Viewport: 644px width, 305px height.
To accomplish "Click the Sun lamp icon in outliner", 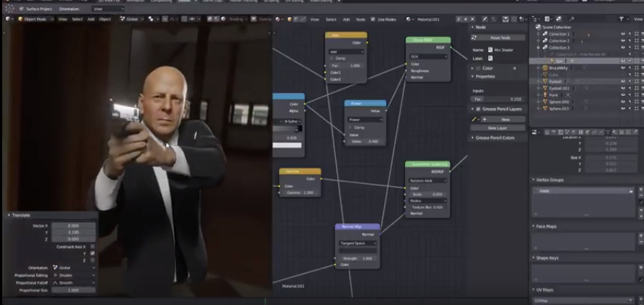I will click(x=553, y=61).
